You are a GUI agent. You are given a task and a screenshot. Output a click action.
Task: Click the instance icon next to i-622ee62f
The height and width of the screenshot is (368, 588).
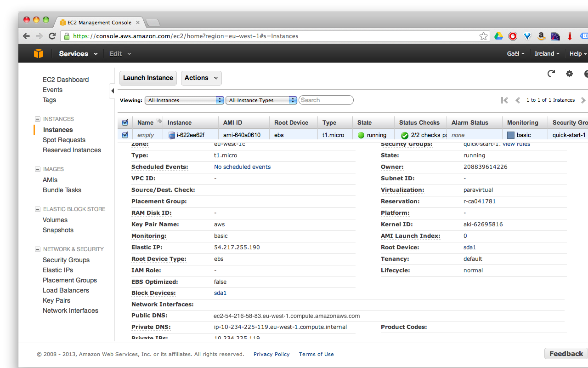tap(170, 135)
